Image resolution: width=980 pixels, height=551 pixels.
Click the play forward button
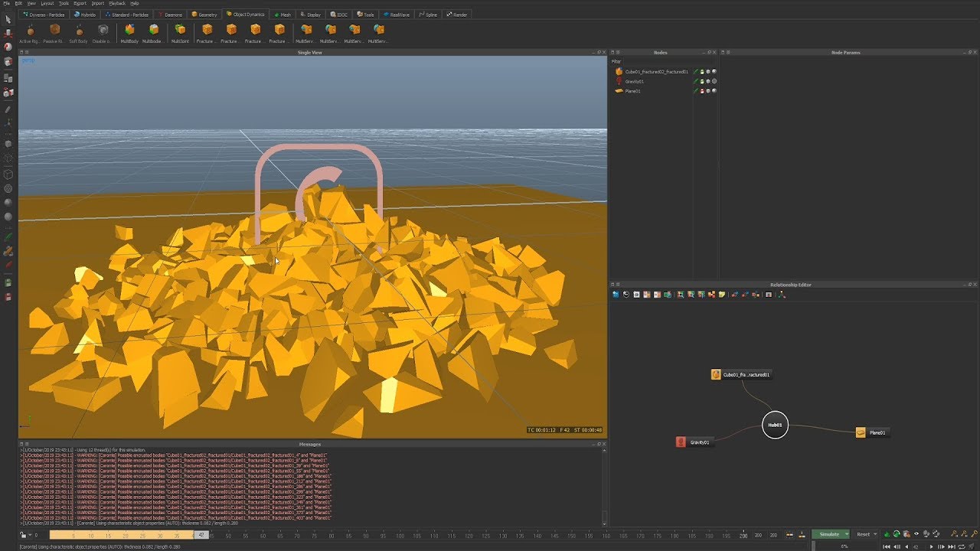point(932,546)
